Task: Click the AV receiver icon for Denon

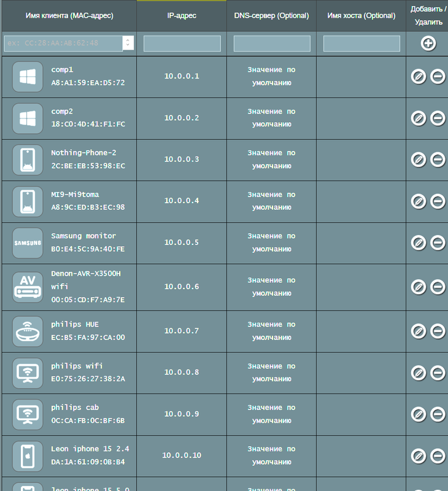Action: [x=28, y=287]
